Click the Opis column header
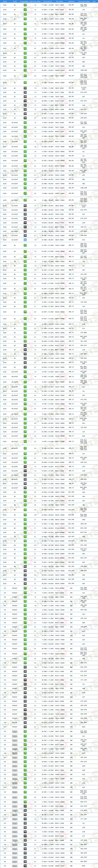 [x=94, y=1]
